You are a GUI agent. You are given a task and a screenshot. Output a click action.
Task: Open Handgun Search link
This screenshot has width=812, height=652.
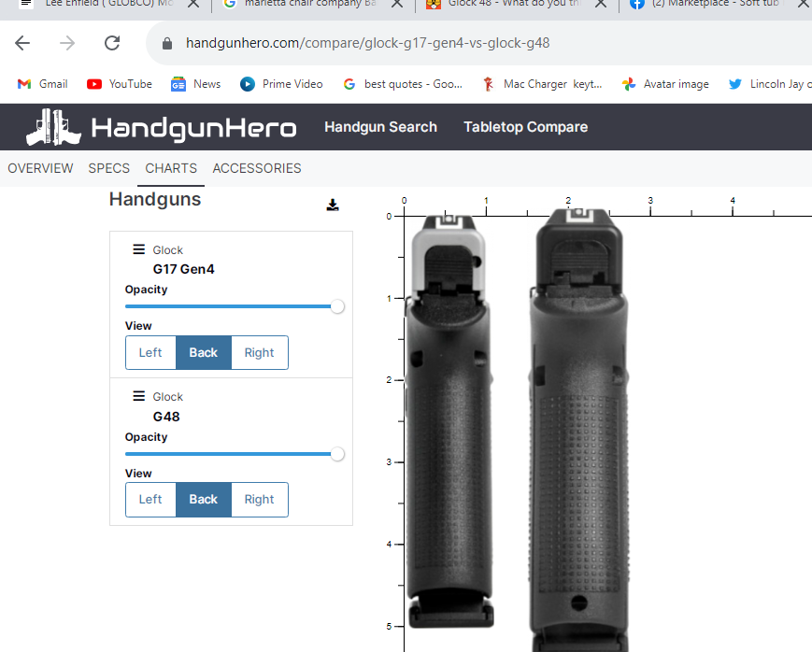click(x=380, y=127)
